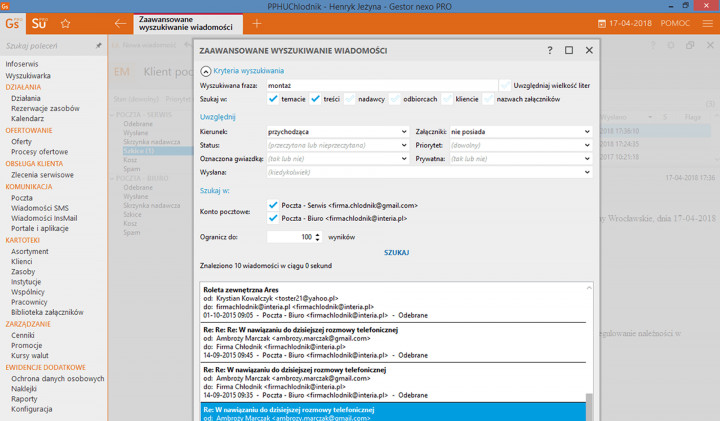
Task: Open Klienci in the left sidebar
Action: point(22,262)
